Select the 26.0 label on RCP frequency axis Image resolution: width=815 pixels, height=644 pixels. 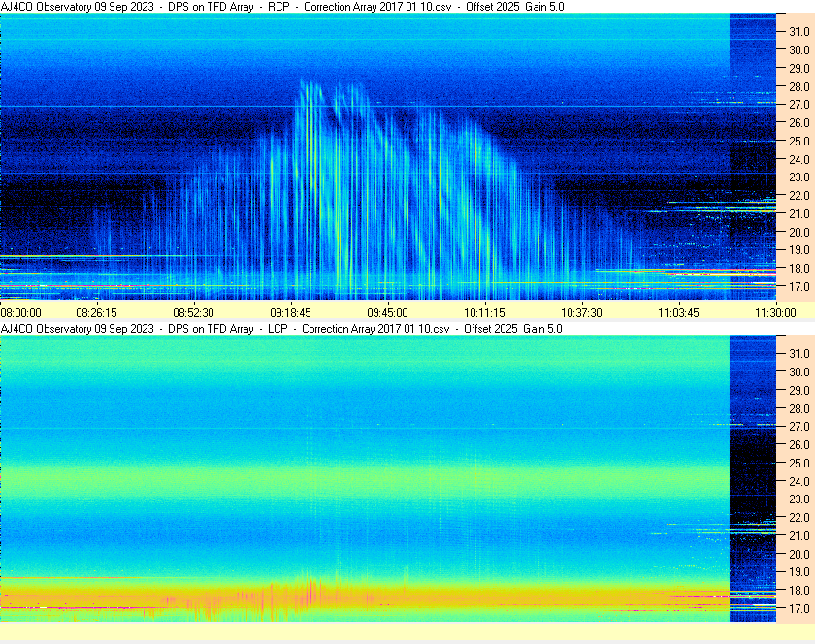click(799, 122)
